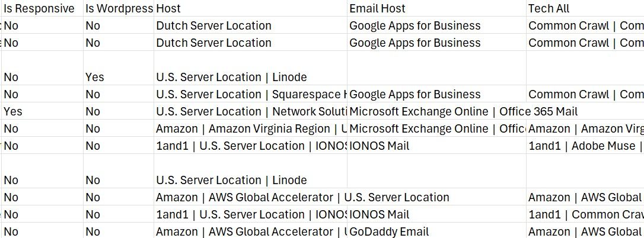
Task: Click the Squarespace host cell
Action: click(249, 94)
